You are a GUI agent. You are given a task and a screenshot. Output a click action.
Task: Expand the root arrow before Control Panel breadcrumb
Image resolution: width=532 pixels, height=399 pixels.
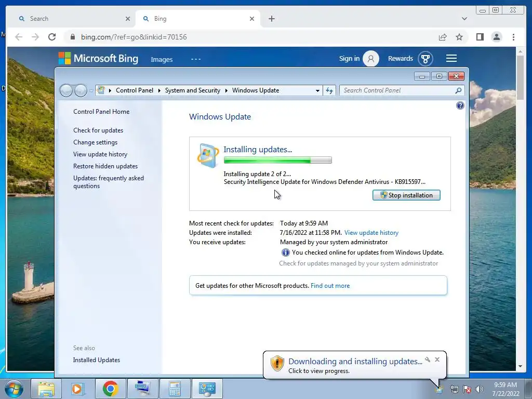[110, 90]
